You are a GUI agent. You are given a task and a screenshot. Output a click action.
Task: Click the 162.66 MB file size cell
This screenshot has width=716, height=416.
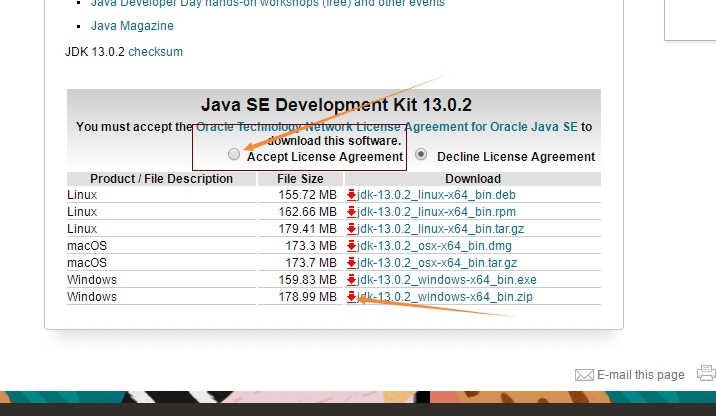(x=307, y=212)
